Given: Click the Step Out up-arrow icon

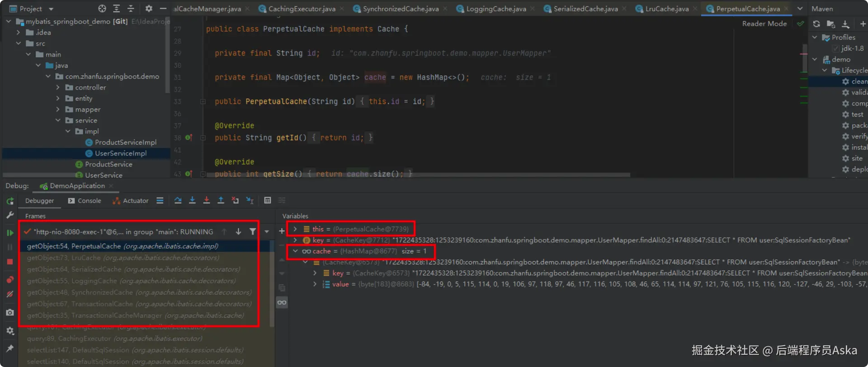Looking at the screenshot, I should (221, 200).
